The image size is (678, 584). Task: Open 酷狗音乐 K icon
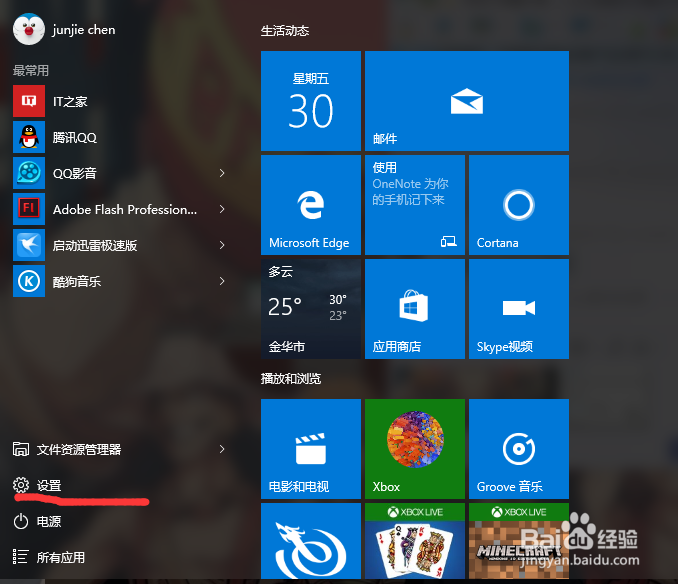(x=29, y=281)
